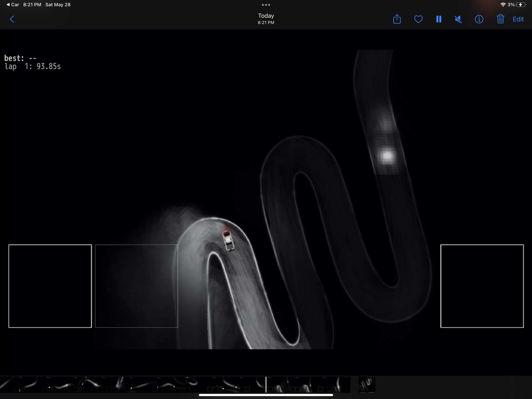Tap the Wi-Fi status icon
Viewport: 532px width, 399px height.
click(x=503, y=4)
